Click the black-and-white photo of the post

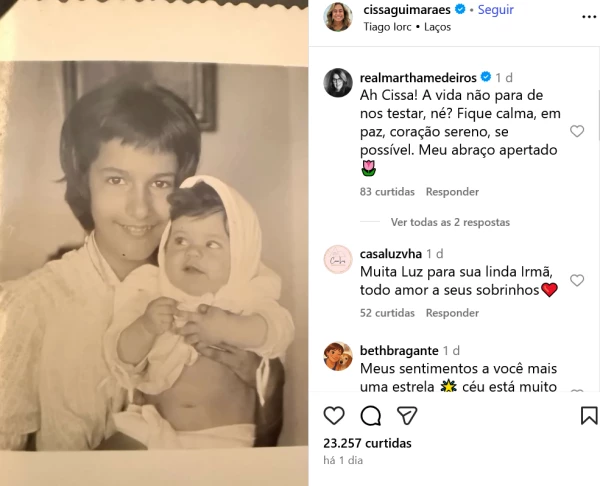tap(154, 243)
